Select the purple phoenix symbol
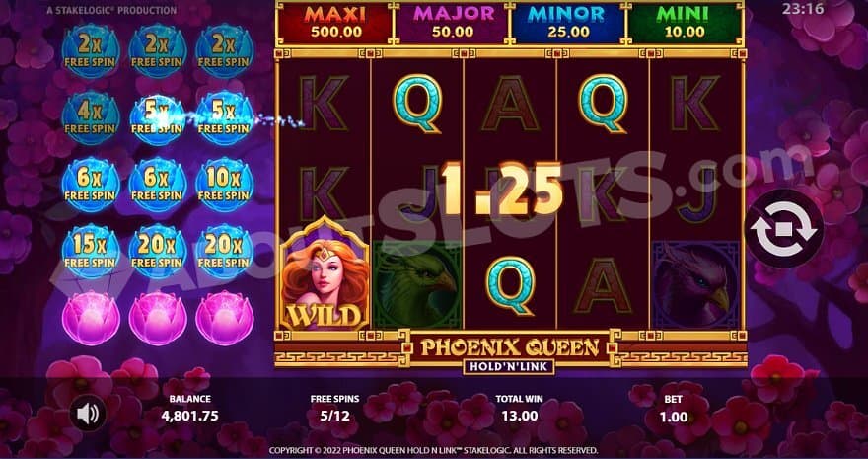Screen dimensions: 868x459 click(x=696, y=284)
